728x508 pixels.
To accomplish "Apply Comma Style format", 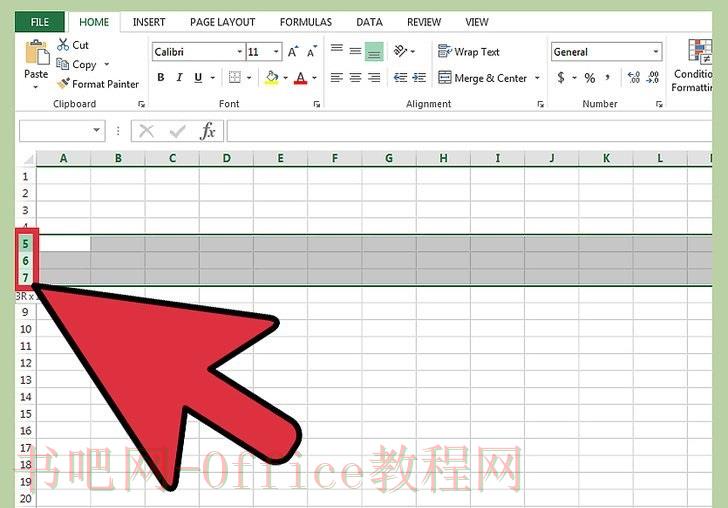I will (x=607, y=77).
